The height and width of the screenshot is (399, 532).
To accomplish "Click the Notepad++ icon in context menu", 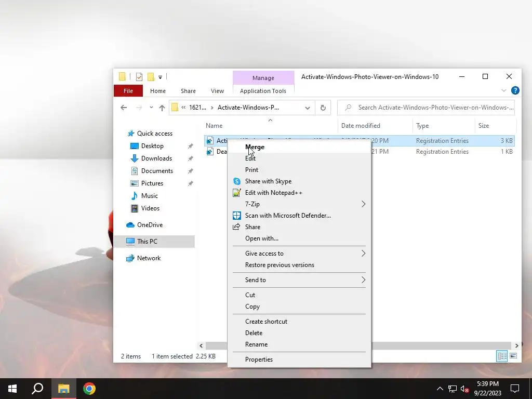I will (236, 193).
